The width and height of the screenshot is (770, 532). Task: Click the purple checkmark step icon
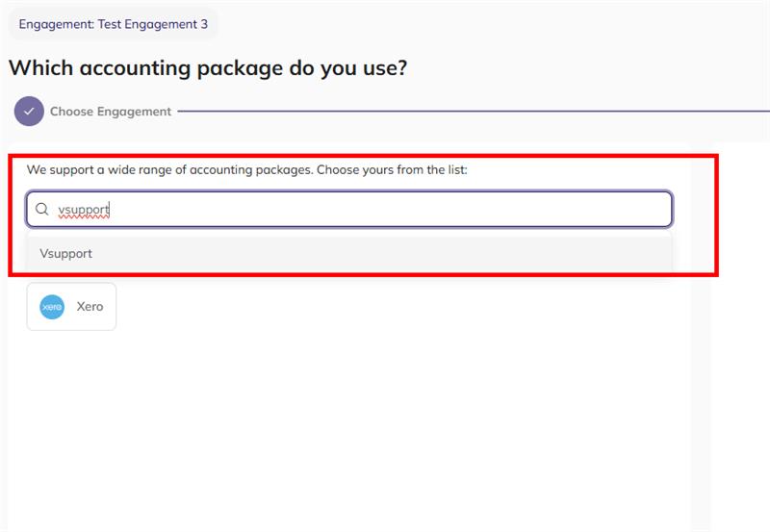pos(29,112)
